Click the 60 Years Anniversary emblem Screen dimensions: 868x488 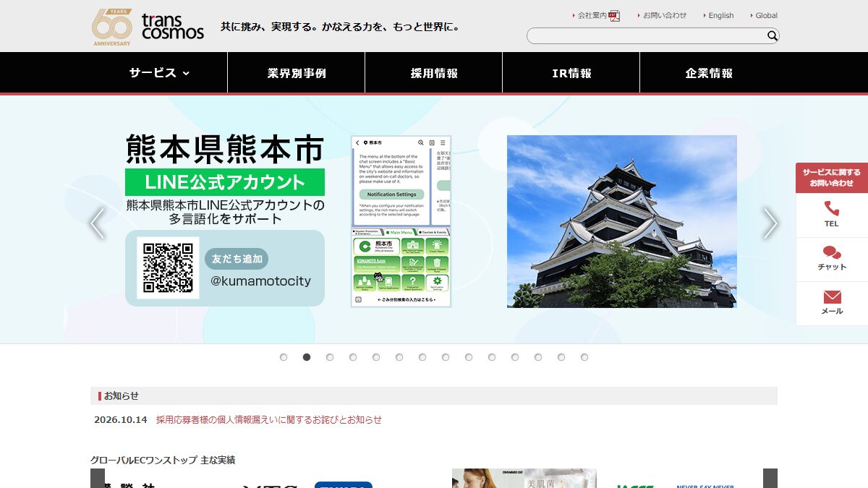[x=112, y=27]
